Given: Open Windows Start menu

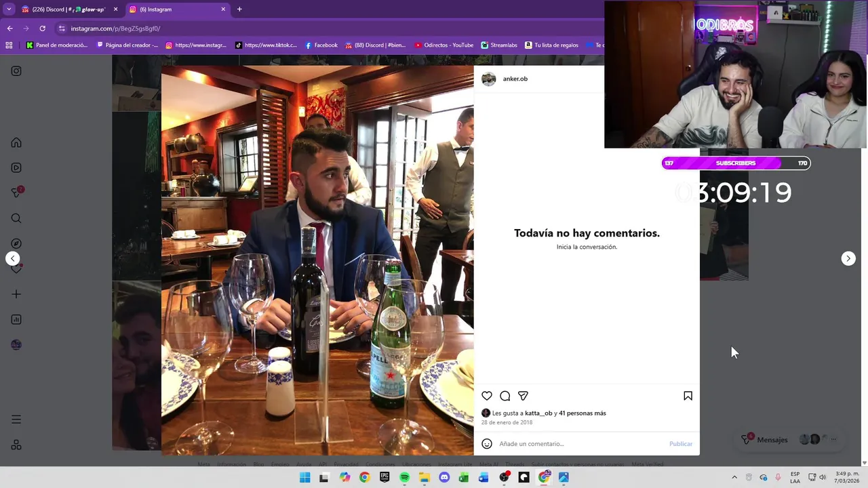Looking at the screenshot, I should click(305, 478).
